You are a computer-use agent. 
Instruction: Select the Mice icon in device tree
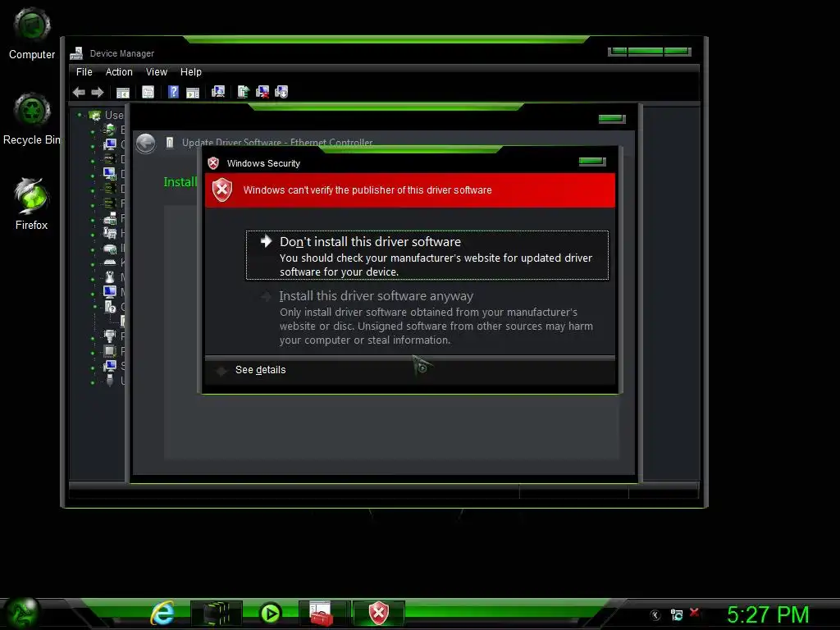click(x=110, y=277)
